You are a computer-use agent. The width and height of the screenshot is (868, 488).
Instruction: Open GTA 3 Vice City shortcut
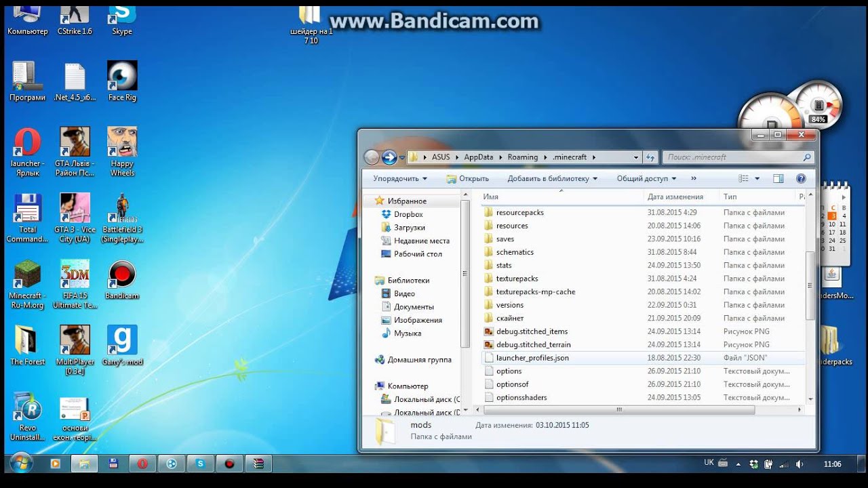pyautogui.click(x=75, y=218)
